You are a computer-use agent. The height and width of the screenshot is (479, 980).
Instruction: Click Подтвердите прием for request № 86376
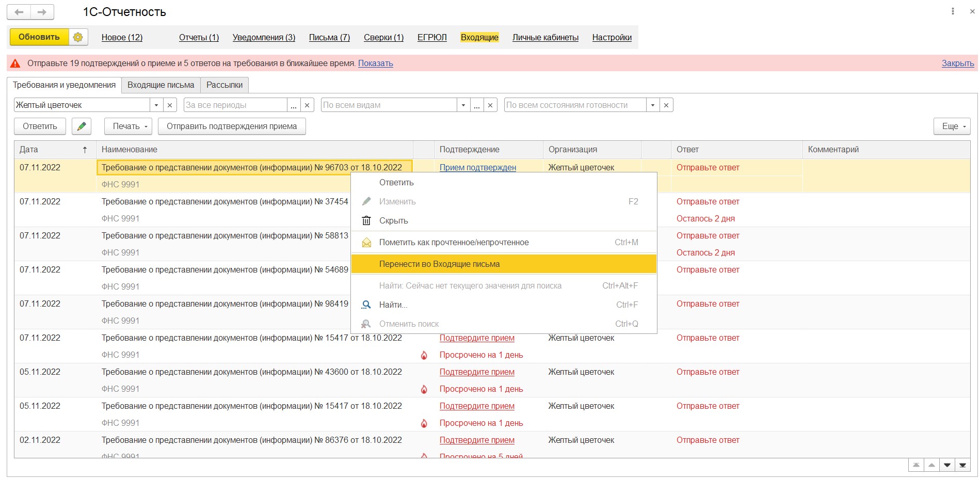point(477,440)
